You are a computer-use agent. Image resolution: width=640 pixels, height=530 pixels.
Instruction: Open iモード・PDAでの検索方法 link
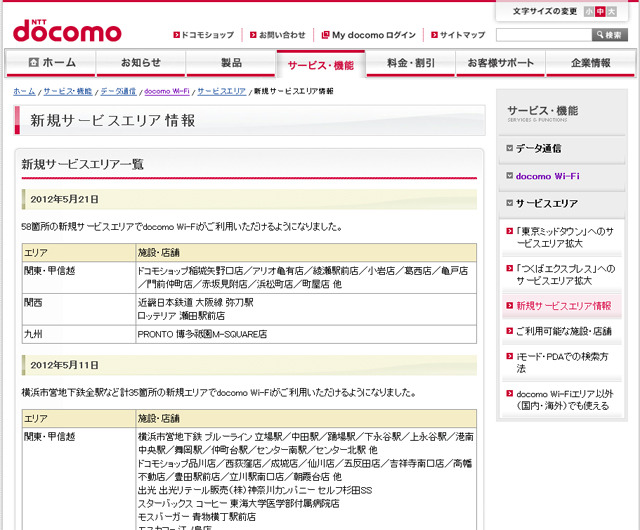click(x=562, y=363)
